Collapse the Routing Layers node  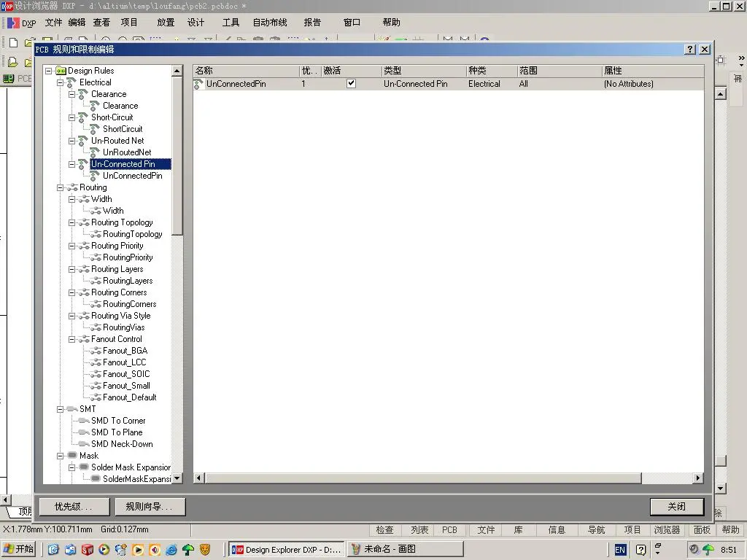(72, 270)
